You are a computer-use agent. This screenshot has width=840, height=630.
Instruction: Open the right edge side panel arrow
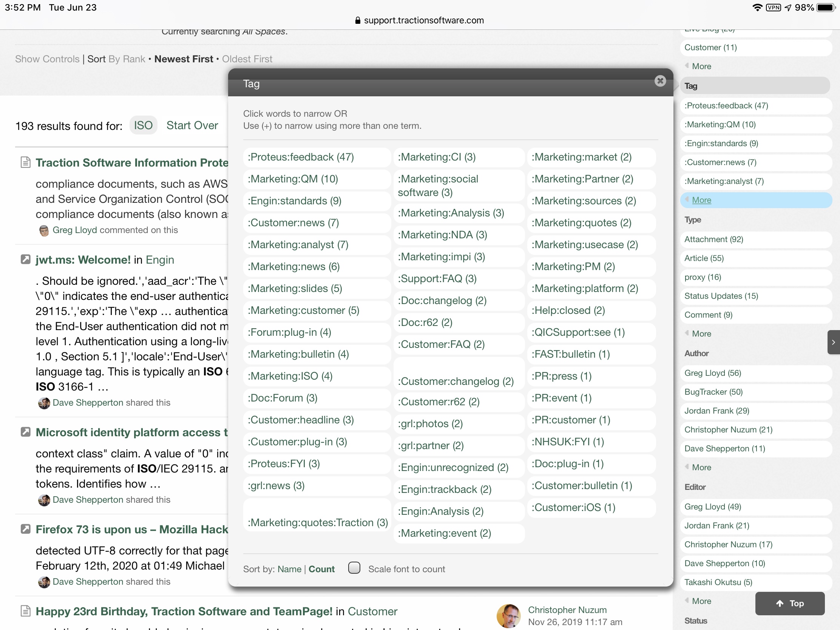click(833, 342)
